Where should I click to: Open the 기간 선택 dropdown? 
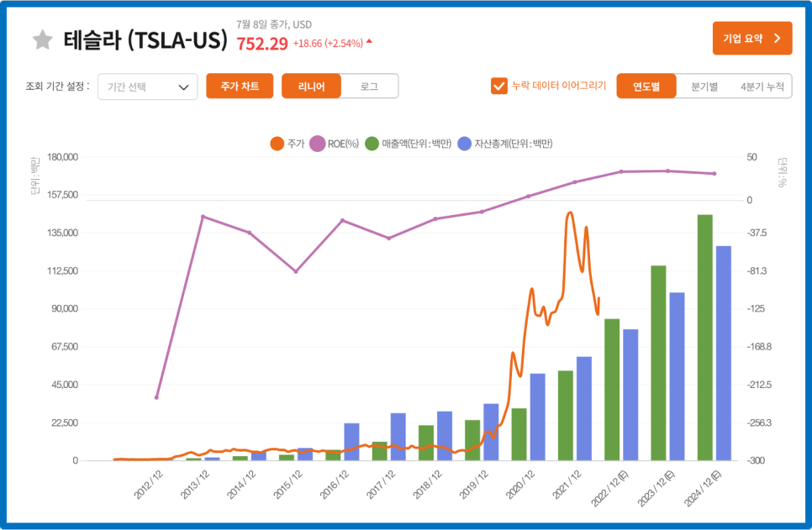pos(148,87)
